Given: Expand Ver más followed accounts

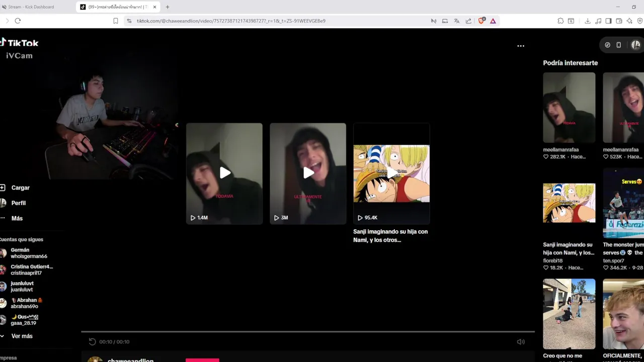Looking at the screenshot, I should pyautogui.click(x=17, y=336).
